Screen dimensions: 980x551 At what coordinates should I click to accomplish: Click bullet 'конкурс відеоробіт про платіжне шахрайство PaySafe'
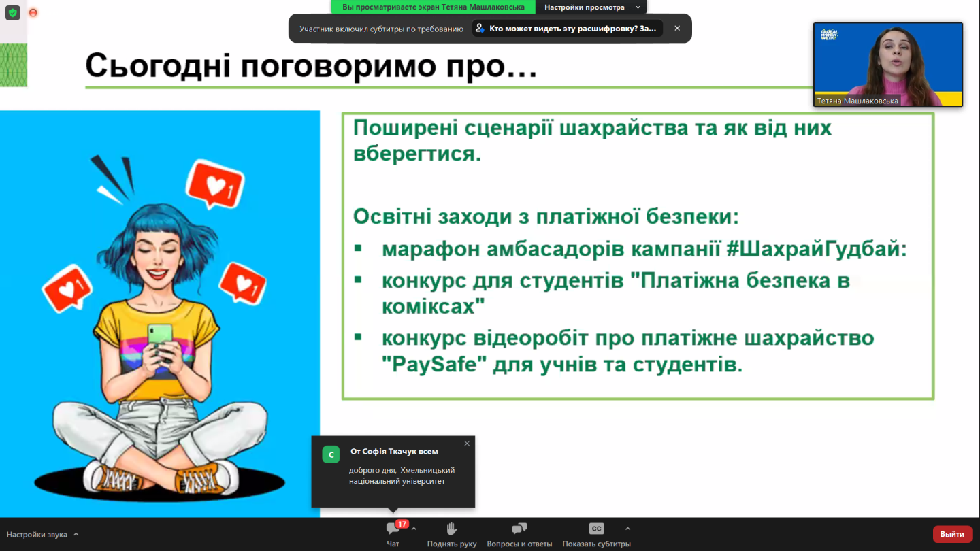click(627, 351)
